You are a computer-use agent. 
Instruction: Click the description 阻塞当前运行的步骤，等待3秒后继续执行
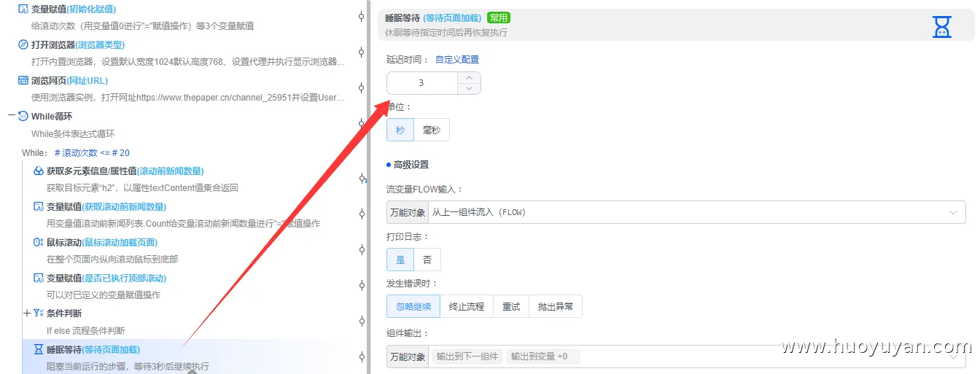[128, 366]
